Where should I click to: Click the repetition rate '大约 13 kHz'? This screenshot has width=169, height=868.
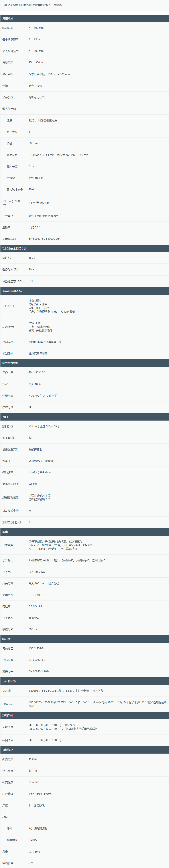click(x=36, y=178)
